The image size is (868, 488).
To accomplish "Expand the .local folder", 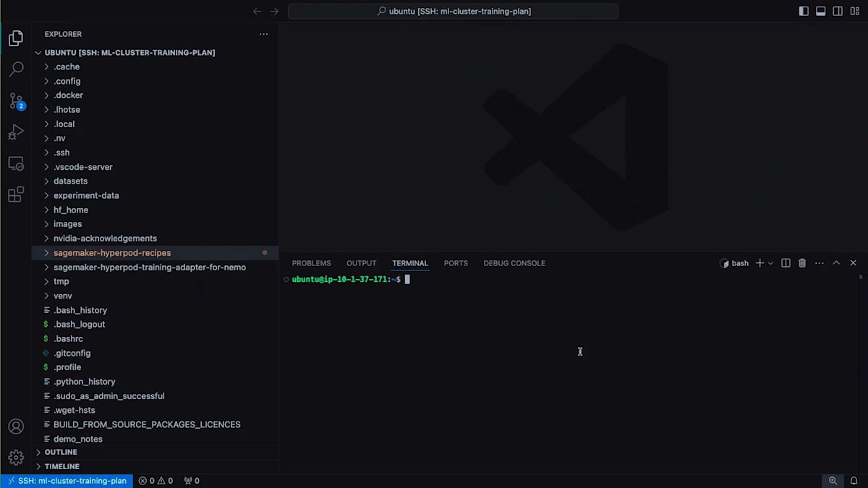I will 155,124.
